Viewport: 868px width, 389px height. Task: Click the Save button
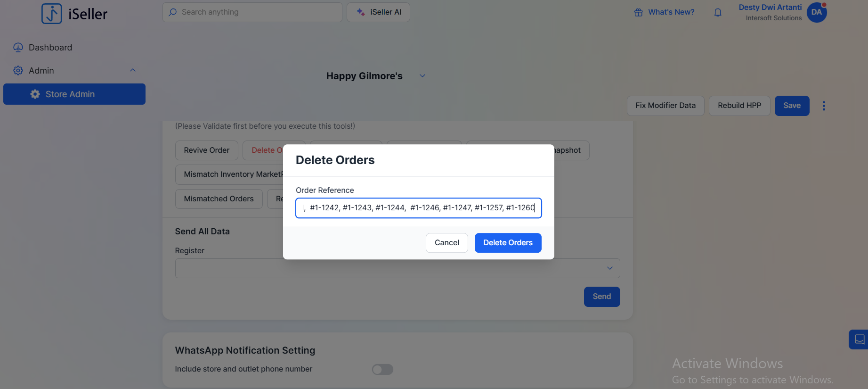pyautogui.click(x=792, y=106)
